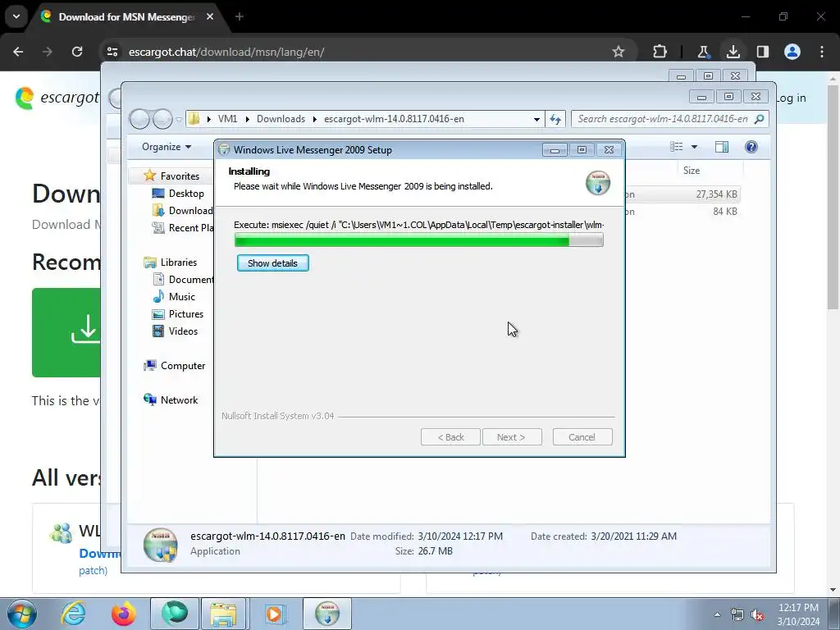The height and width of the screenshot is (630, 840).
Task: Click Show details button in installer
Action: pyautogui.click(x=272, y=263)
